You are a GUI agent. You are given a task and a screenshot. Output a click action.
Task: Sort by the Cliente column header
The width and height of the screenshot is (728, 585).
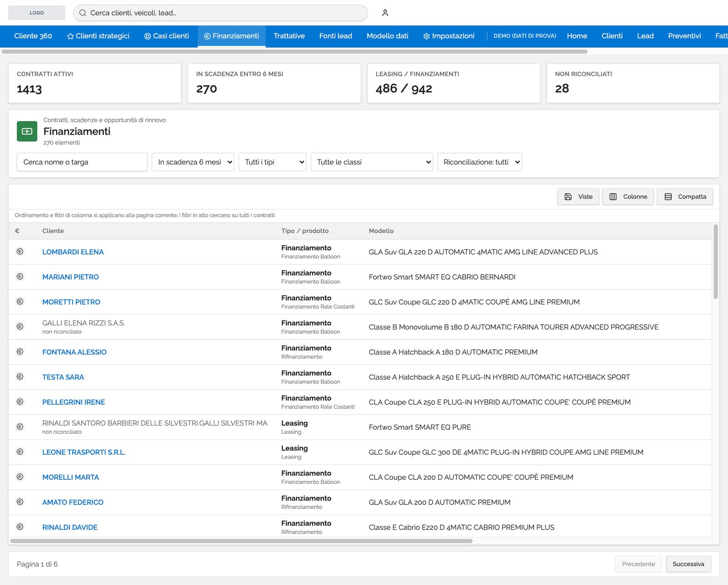tap(53, 231)
